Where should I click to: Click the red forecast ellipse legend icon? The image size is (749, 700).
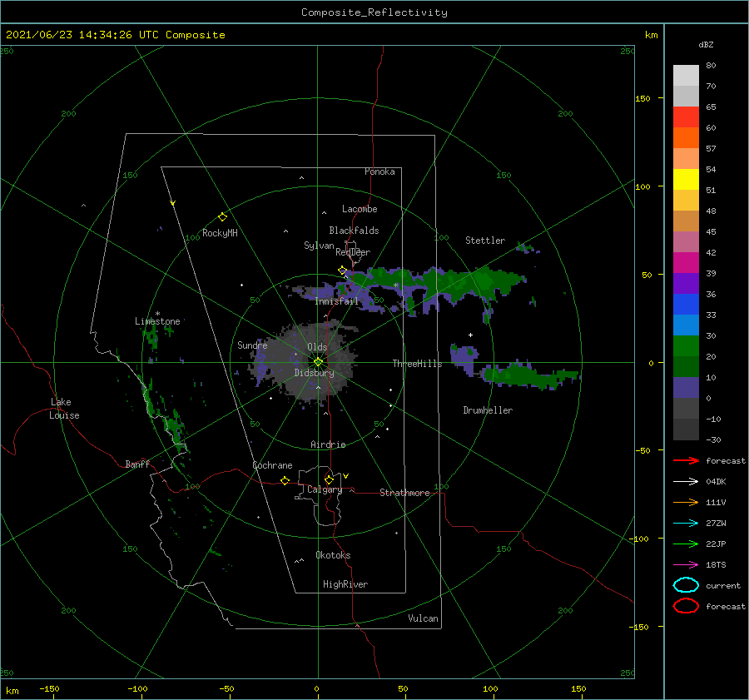(x=686, y=606)
